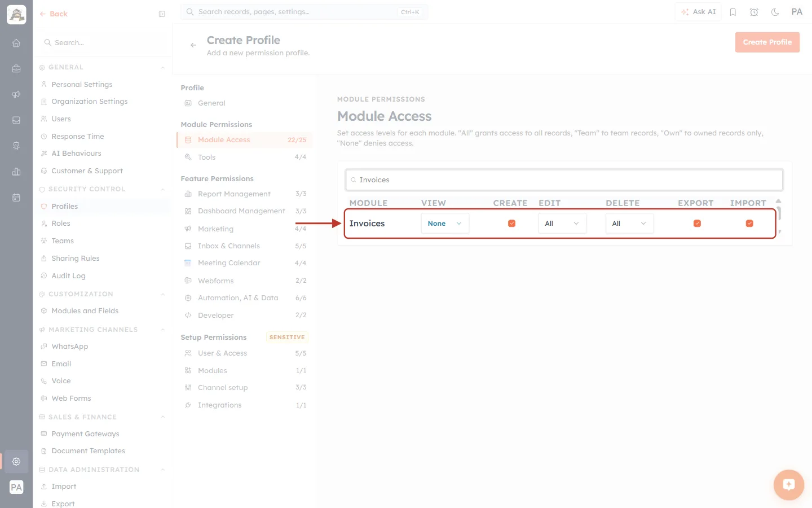The width and height of the screenshot is (812, 508).
Task: Click the PA avatar at bottom of rail
Action: (x=16, y=487)
